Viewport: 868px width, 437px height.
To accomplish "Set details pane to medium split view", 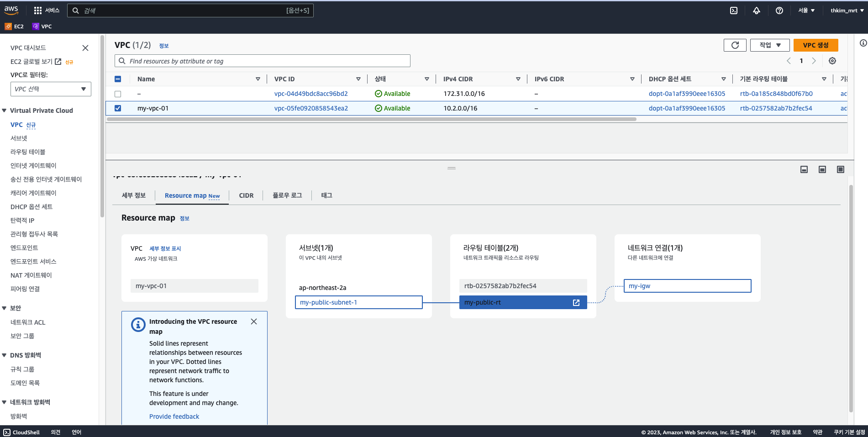I will pos(822,169).
